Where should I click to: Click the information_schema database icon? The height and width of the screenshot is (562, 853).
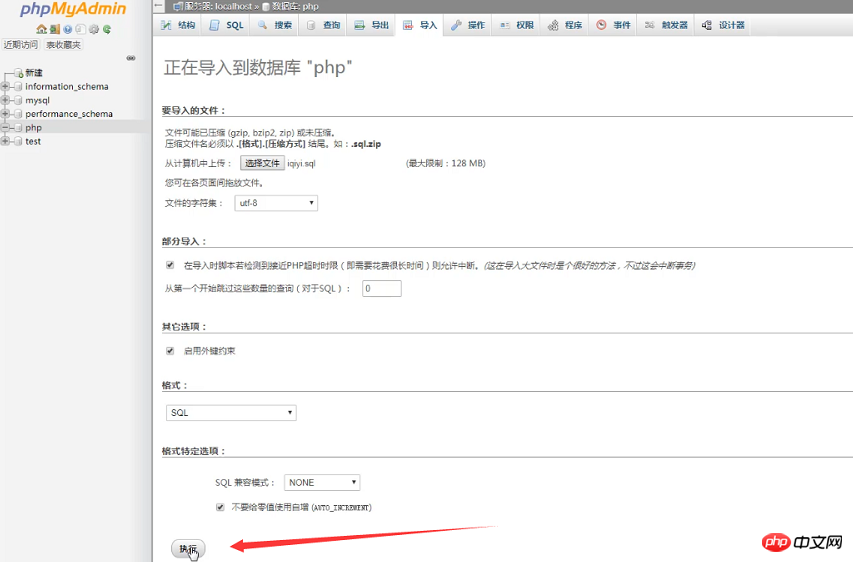[18, 87]
